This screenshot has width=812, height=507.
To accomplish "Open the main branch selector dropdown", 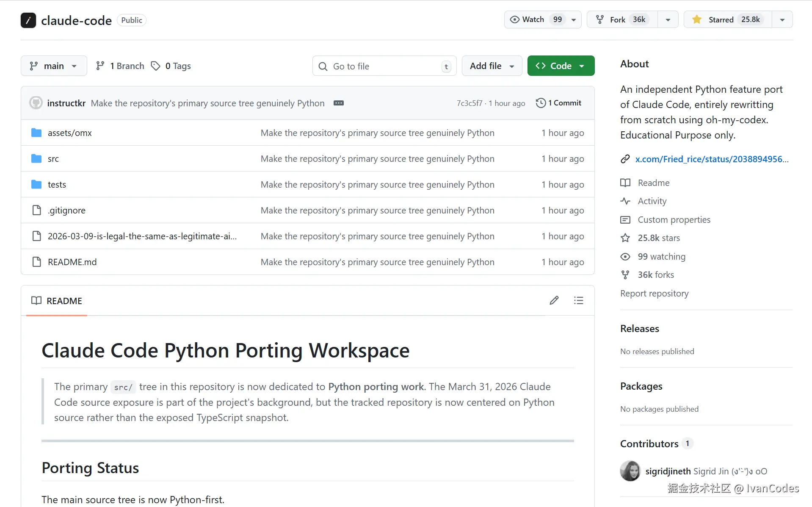I will click(x=54, y=66).
